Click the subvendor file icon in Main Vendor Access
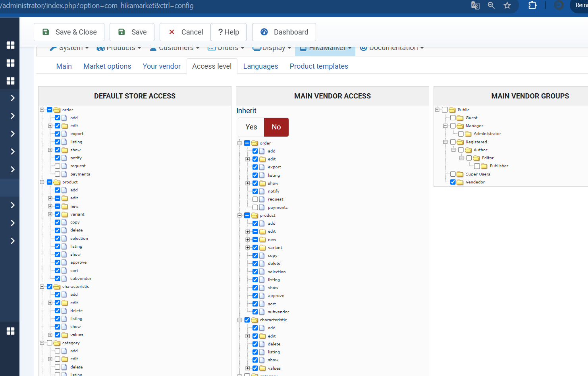The height and width of the screenshot is (376, 588). [262, 312]
